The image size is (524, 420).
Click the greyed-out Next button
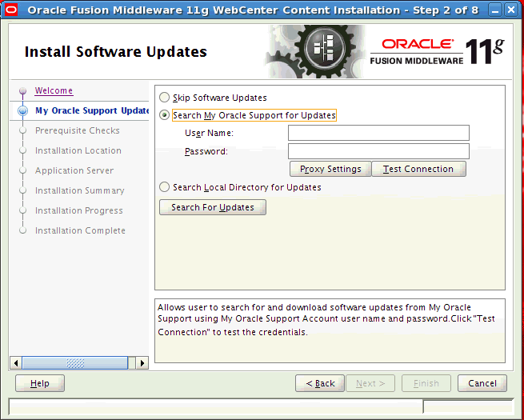pos(370,383)
